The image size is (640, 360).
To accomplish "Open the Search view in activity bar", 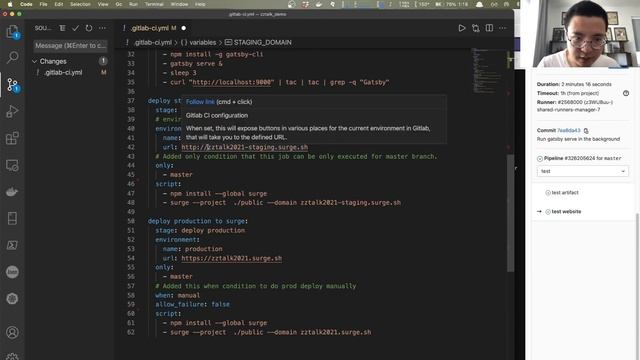I will (x=12, y=57).
